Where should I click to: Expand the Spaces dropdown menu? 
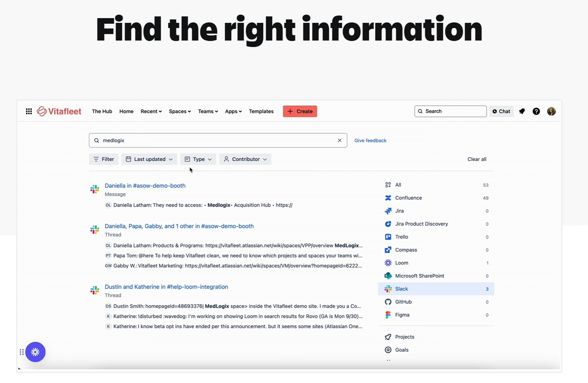tap(180, 111)
